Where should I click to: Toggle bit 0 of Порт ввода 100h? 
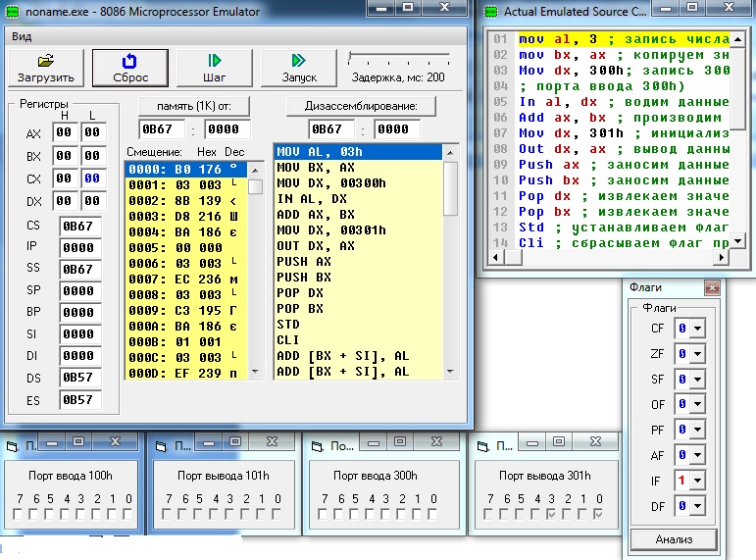pos(127,514)
